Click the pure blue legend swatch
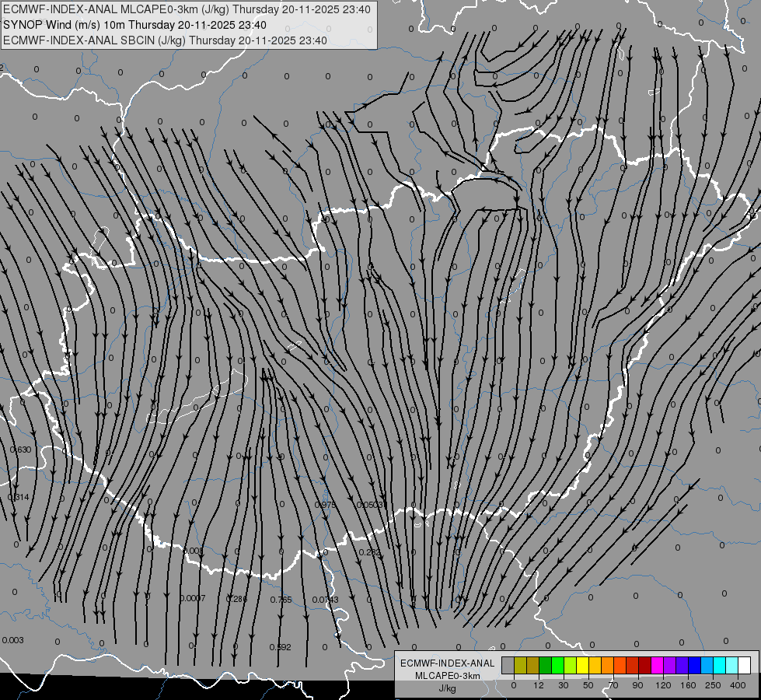The width and height of the screenshot is (761, 700). coord(694,665)
